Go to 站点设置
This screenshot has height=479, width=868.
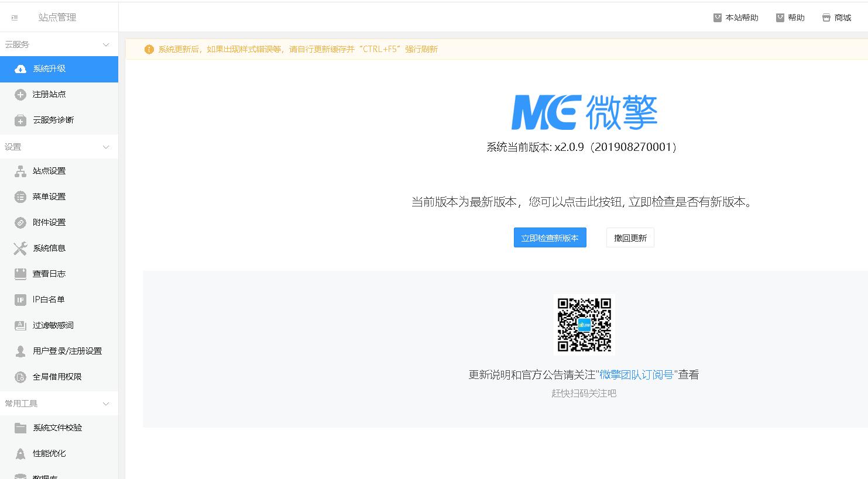59,171
